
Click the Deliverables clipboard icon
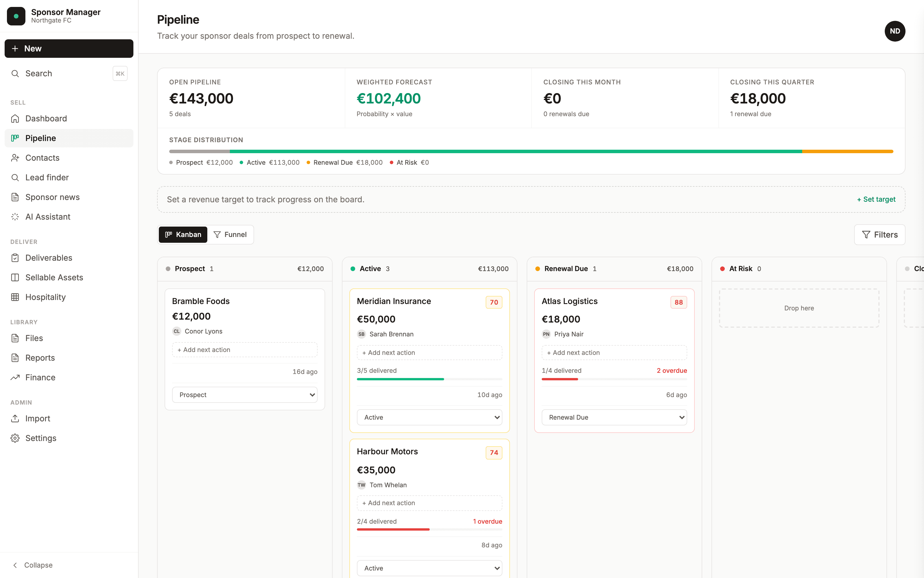pos(15,258)
